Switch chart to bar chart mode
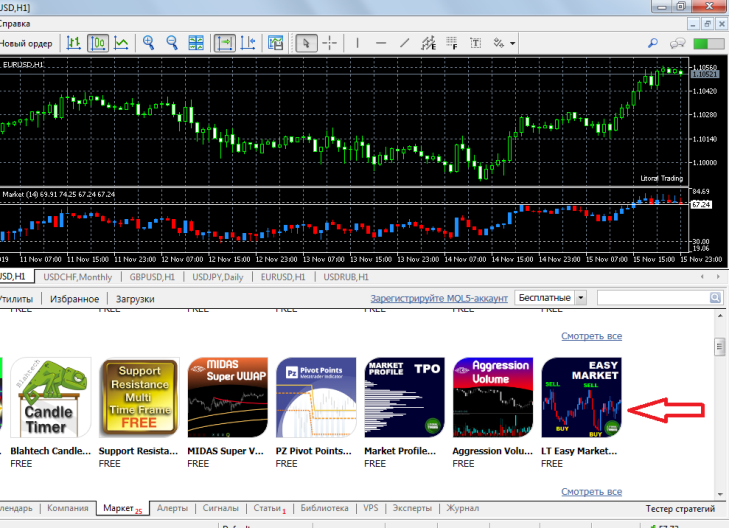Screen dimensions: 729x528 (74, 43)
